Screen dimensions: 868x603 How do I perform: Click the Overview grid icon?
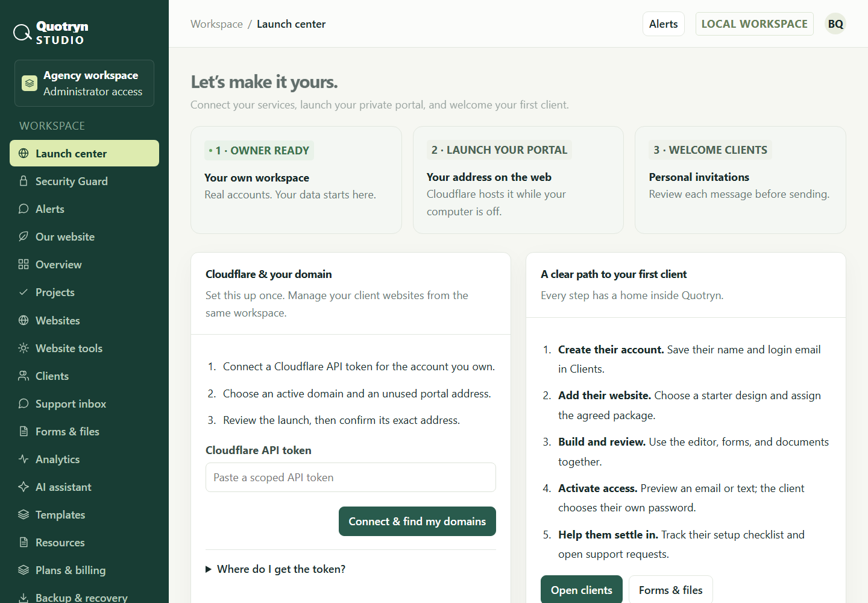(x=24, y=264)
